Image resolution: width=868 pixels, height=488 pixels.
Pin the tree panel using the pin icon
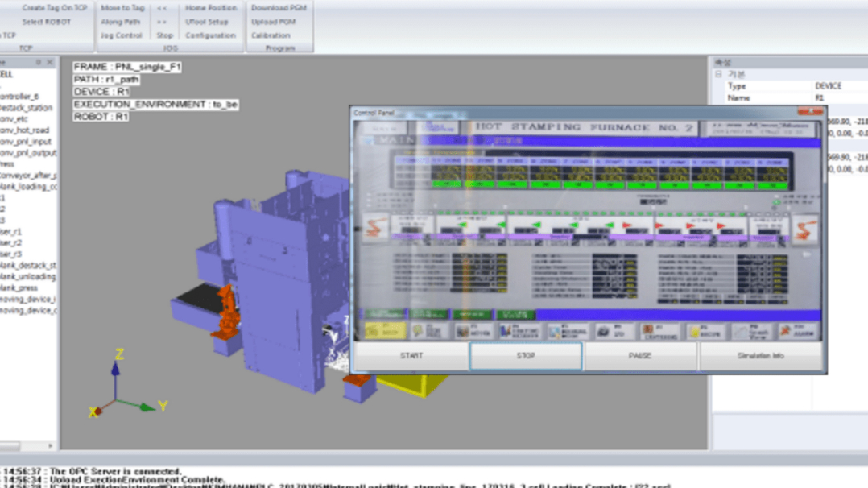[x=39, y=61]
